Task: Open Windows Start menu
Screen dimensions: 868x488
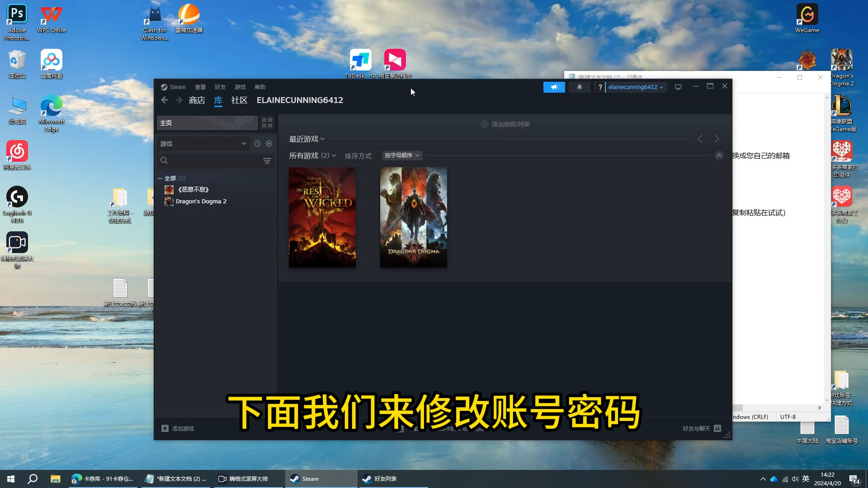Action: [11, 479]
